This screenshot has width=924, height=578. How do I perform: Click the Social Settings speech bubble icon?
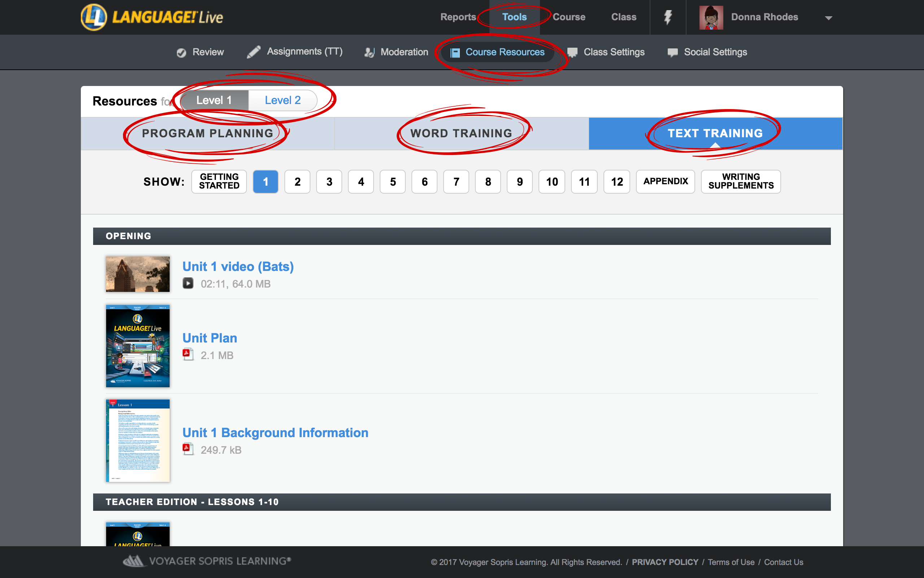pyautogui.click(x=672, y=52)
